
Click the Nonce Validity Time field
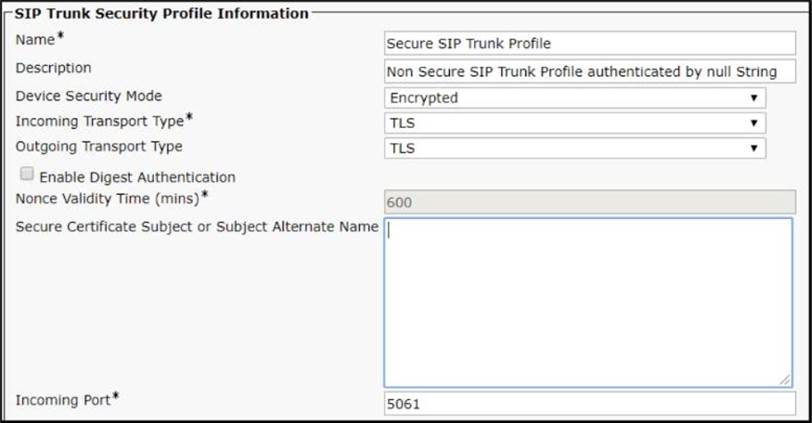point(588,202)
